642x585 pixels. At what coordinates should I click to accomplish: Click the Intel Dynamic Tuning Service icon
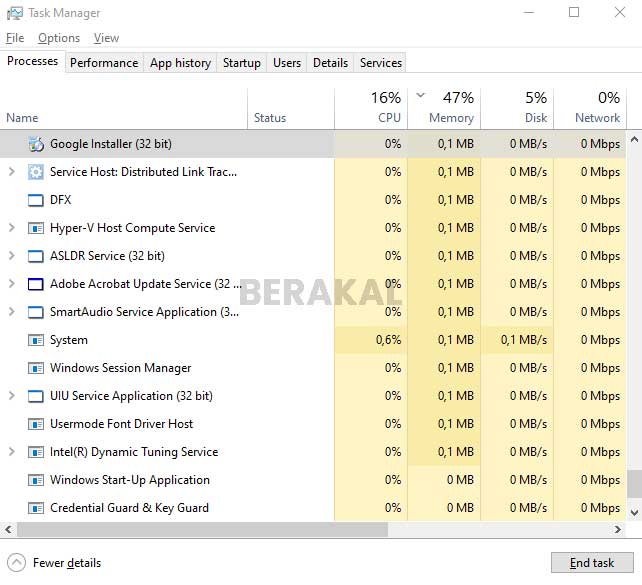[x=36, y=452]
